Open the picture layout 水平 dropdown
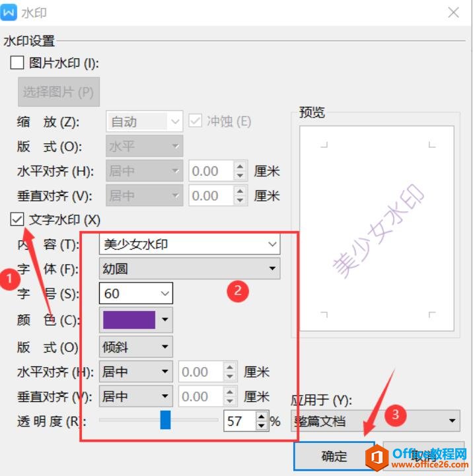Viewport: 473px width, 476px height. pyautogui.click(x=144, y=146)
